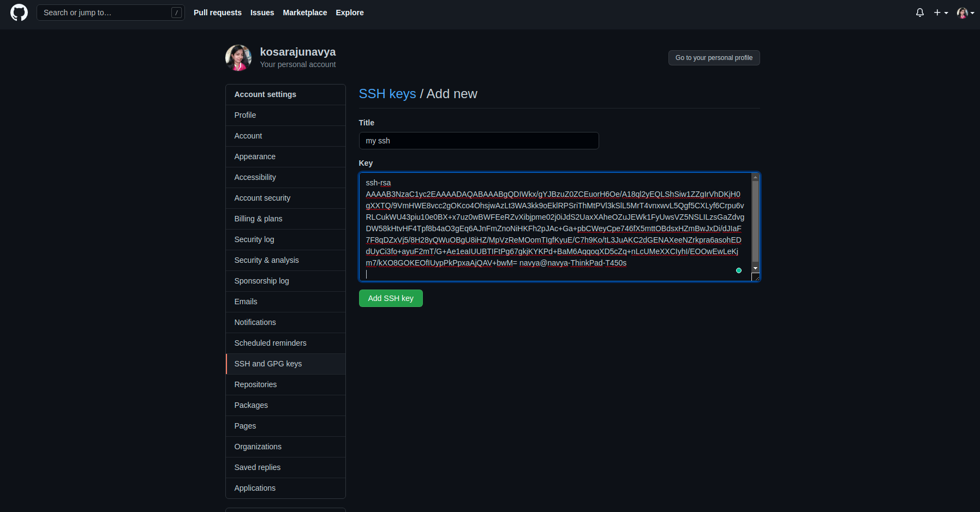
Task: Click the slash shortcut icon in search
Action: pos(176,13)
